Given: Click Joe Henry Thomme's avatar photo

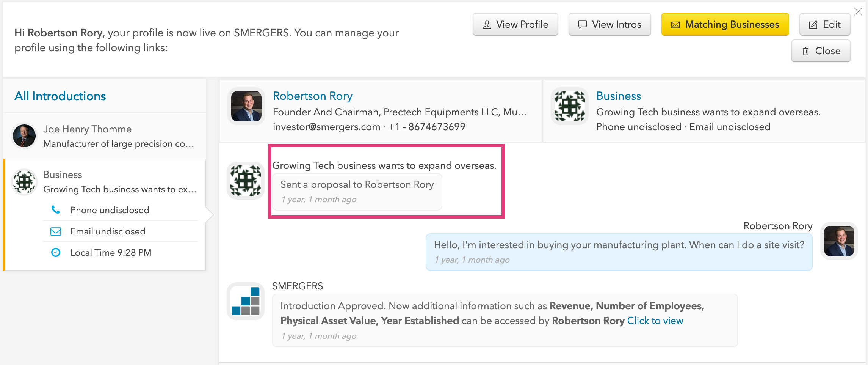Looking at the screenshot, I should (x=24, y=136).
